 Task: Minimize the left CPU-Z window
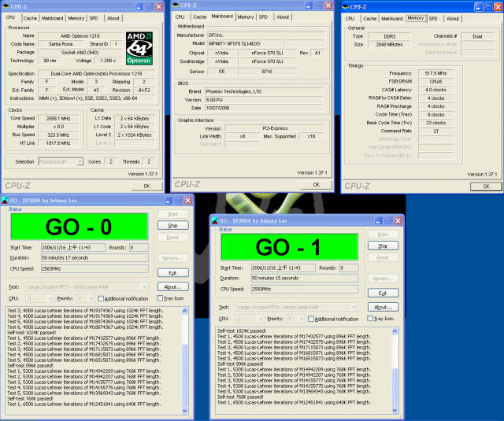coord(139,6)
